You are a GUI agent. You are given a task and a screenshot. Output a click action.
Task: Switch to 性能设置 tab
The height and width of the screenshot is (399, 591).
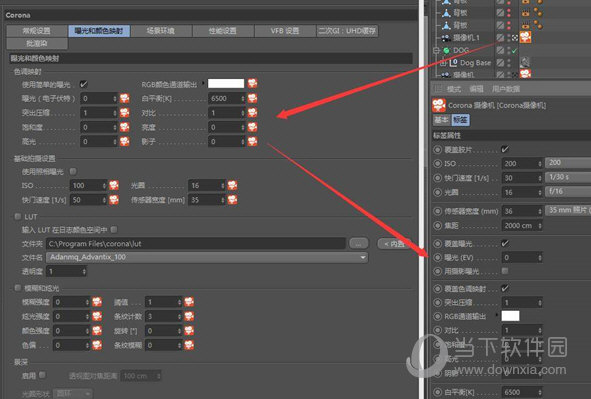(223, 31)
